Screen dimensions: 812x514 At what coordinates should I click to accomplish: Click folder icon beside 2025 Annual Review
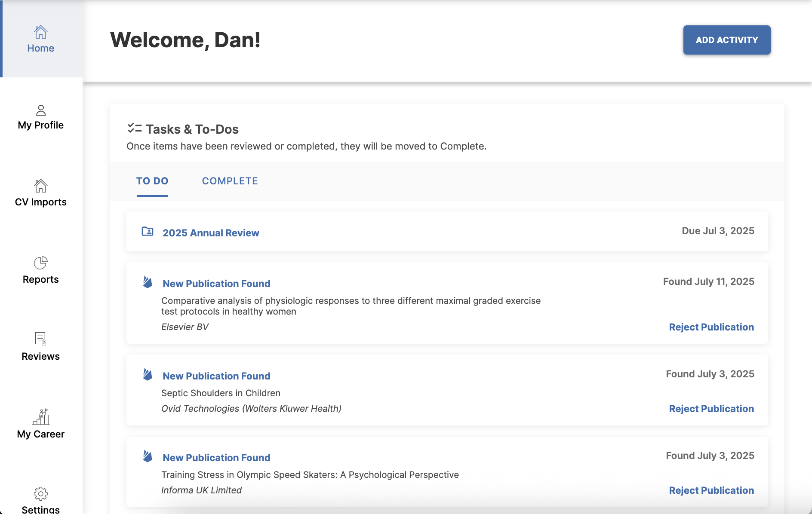tap(148, 232)
